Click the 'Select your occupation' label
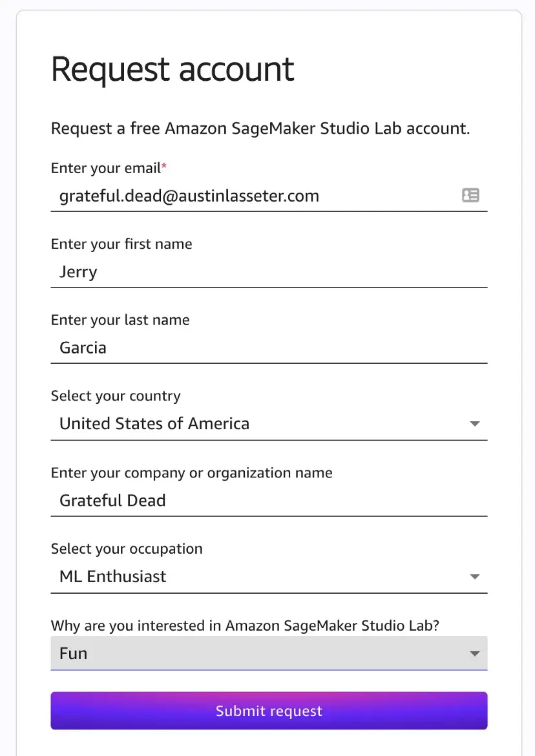This screenshot has height=756, width=535. tap(127, 549)
